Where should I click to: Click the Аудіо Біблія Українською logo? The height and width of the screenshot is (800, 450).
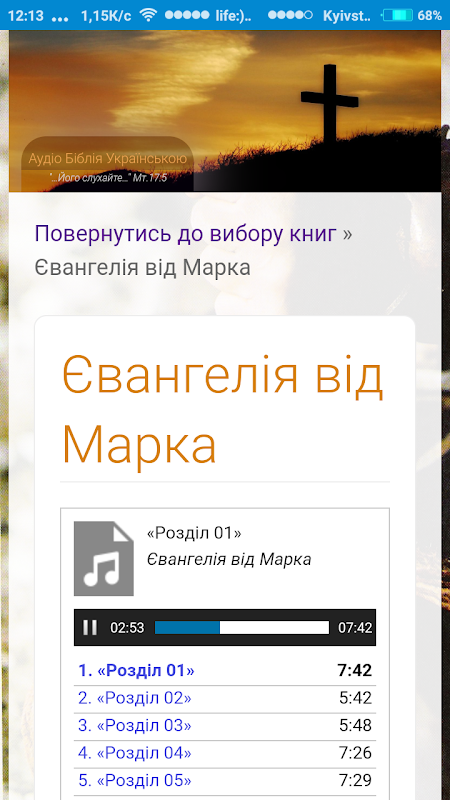[x=108, y=164]
